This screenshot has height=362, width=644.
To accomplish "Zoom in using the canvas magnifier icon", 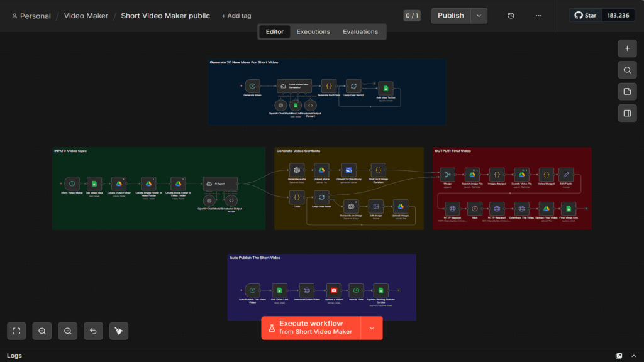I will [x=42, y=331].
